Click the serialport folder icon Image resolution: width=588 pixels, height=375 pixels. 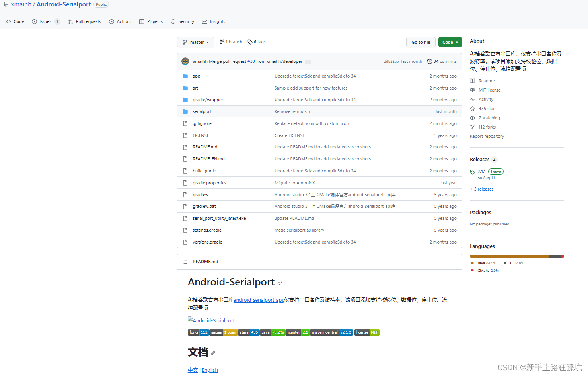[x=185, y=111]
